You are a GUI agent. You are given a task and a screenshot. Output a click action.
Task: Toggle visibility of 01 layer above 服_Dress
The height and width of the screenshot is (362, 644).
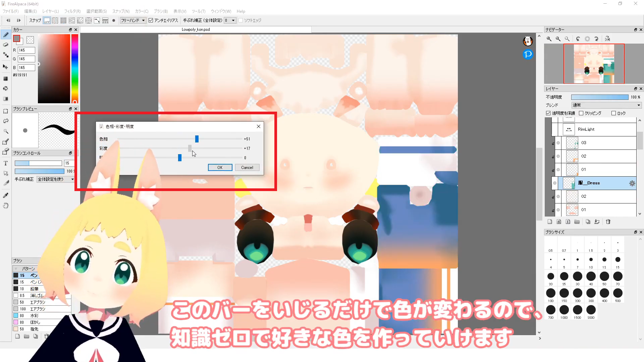click(x=558, y=170)
